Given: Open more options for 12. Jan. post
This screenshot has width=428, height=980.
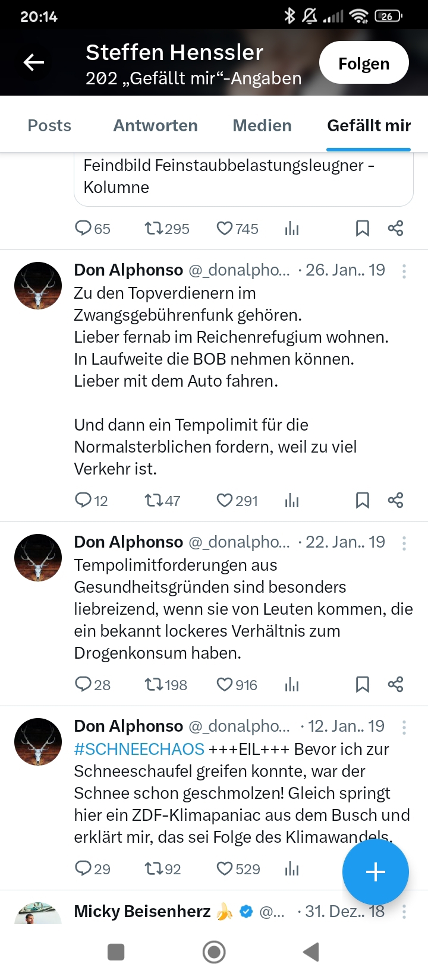Looking at the screenshot, I should point(404,728).
